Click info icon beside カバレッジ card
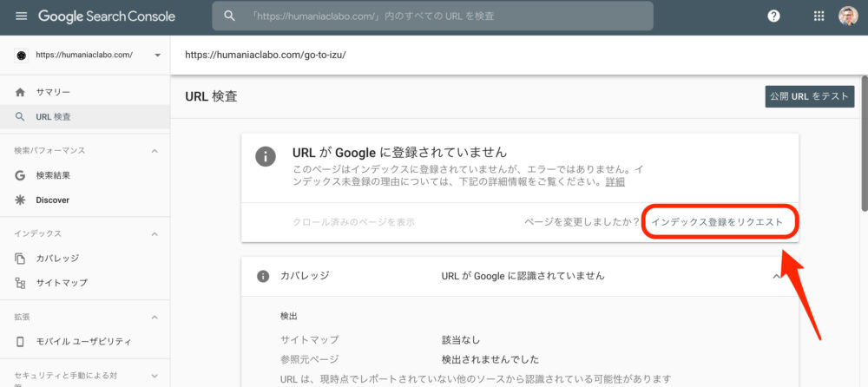868x387 pixels. pos(263,276)
